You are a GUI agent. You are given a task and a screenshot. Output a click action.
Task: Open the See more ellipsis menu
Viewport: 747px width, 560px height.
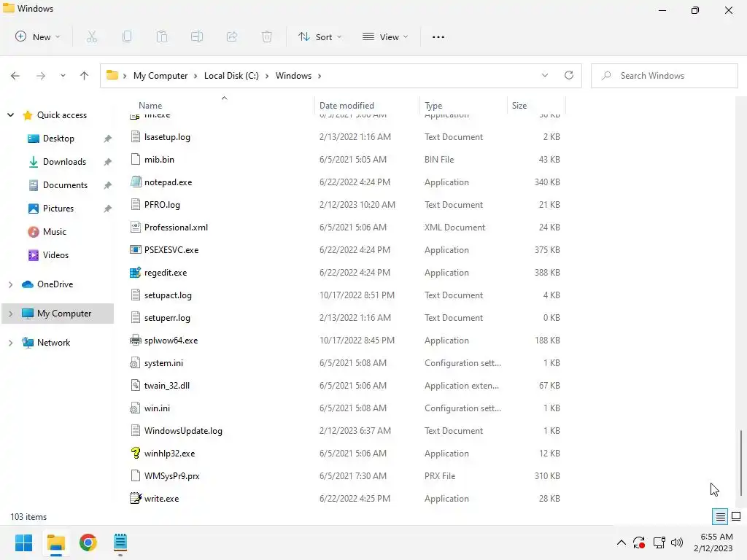pyautogui.click(x=438, y=36)
